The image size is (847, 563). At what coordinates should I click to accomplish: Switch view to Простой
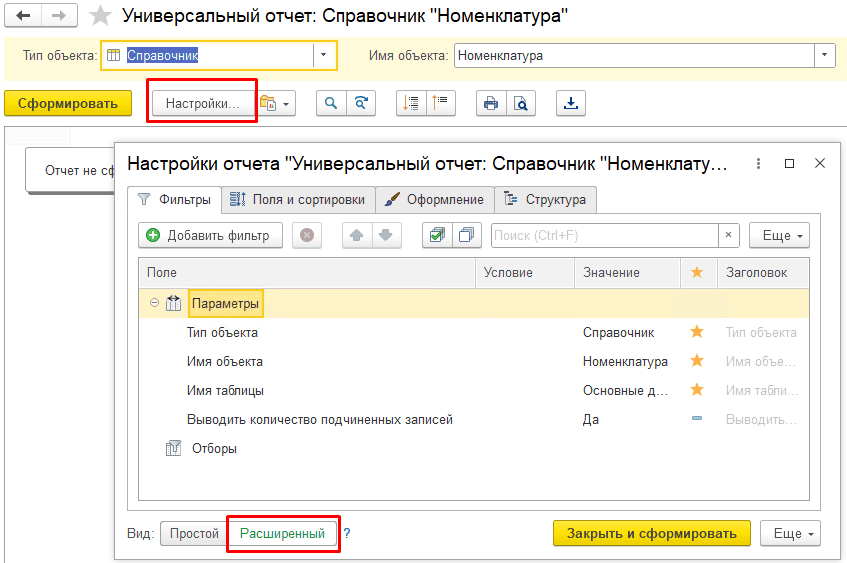click(194, 533)
